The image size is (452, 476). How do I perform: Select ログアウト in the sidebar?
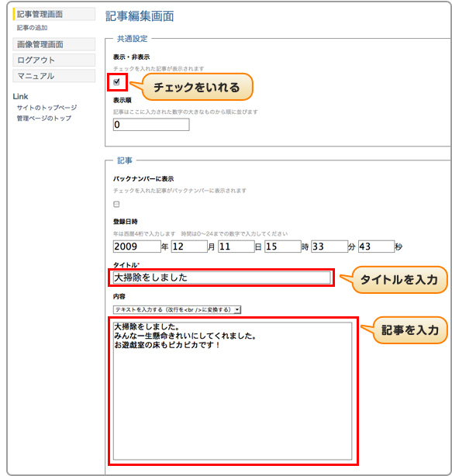point(54,60)
